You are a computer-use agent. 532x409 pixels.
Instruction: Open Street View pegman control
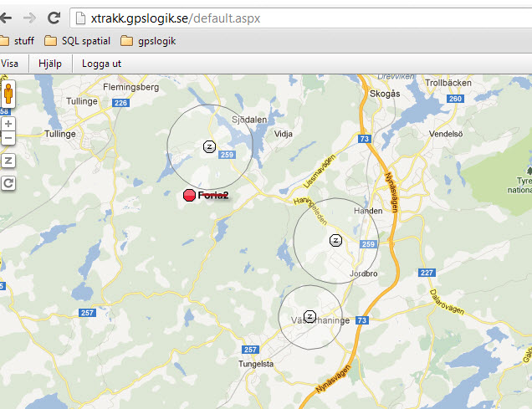pos(8,94)
